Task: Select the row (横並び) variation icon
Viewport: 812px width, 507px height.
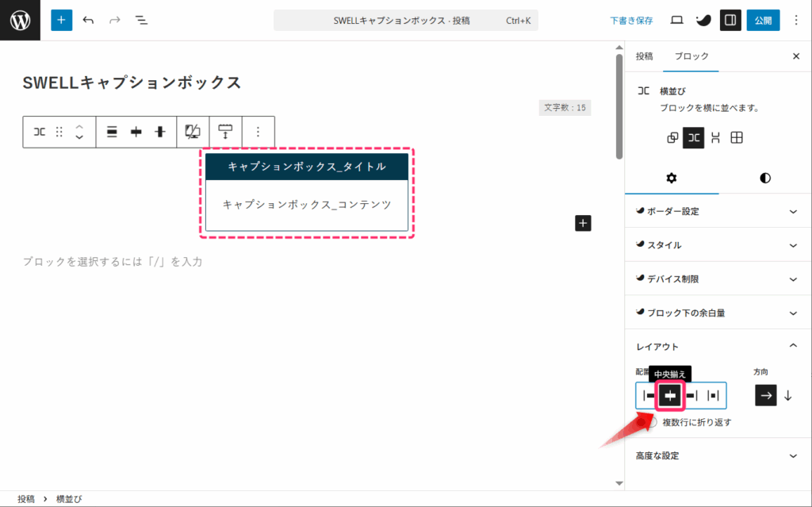Action: [693, 137]
